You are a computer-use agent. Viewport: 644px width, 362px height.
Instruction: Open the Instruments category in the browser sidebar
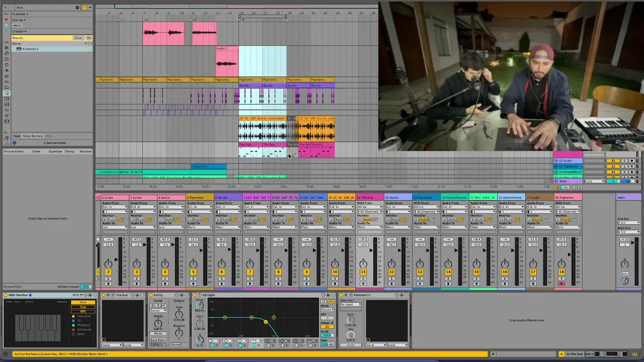(7, 64)
